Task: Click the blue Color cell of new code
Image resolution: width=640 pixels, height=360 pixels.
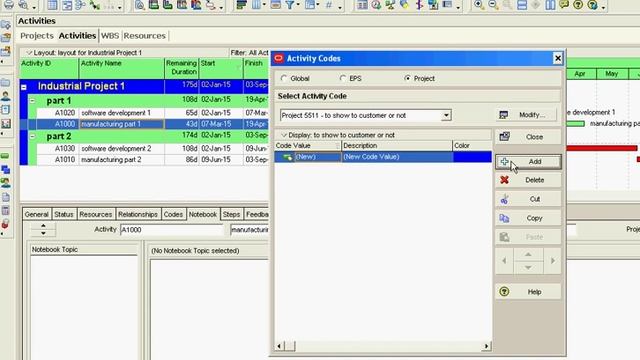Action: tap(472, 157)
